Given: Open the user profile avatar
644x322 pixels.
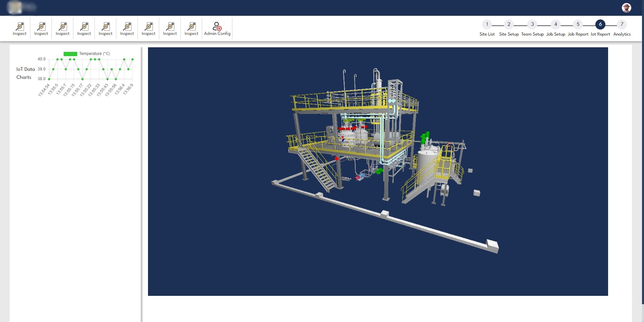Looking at the screenshot, I should (626, 8).
